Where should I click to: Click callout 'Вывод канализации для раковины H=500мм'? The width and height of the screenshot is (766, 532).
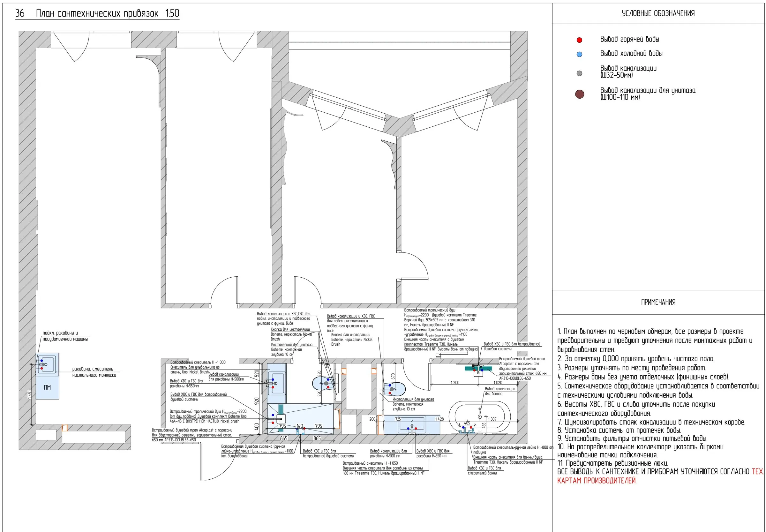coord(226,377)
